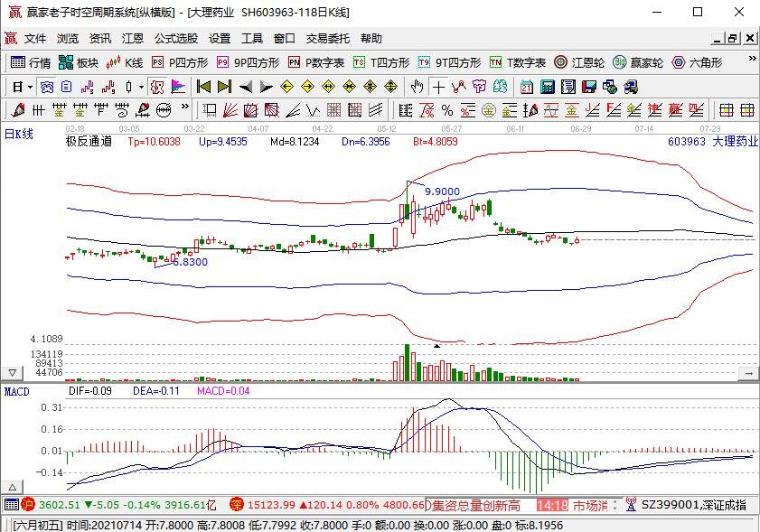Screen dimensions: 760x532
Task: Click the 603963 大理药业 stock label
Action: 712,142
